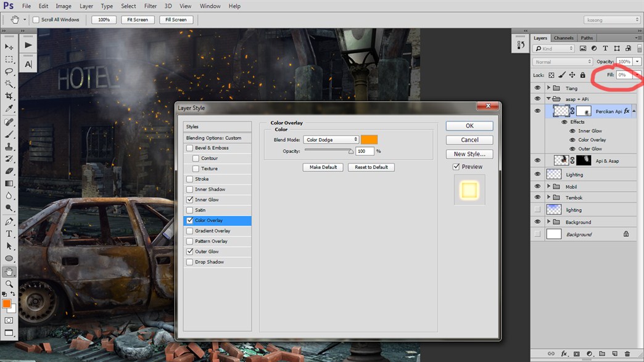Uncheck the Inner Glow checkbox
The height and width of the screenshot is (362, 644).
coord(190,199)
